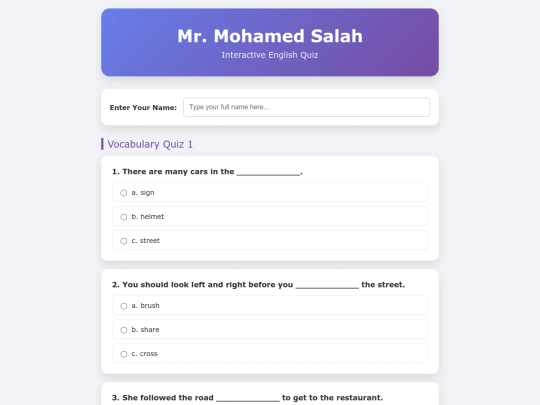Click the 'brush' answer option row
540x405 pixels.
270,305
